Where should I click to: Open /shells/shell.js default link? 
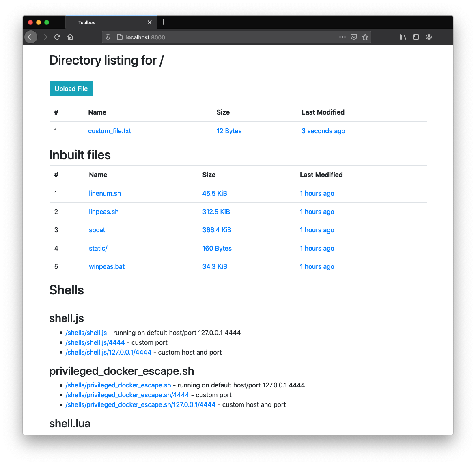pyautogui.click(x=86, y=333)
